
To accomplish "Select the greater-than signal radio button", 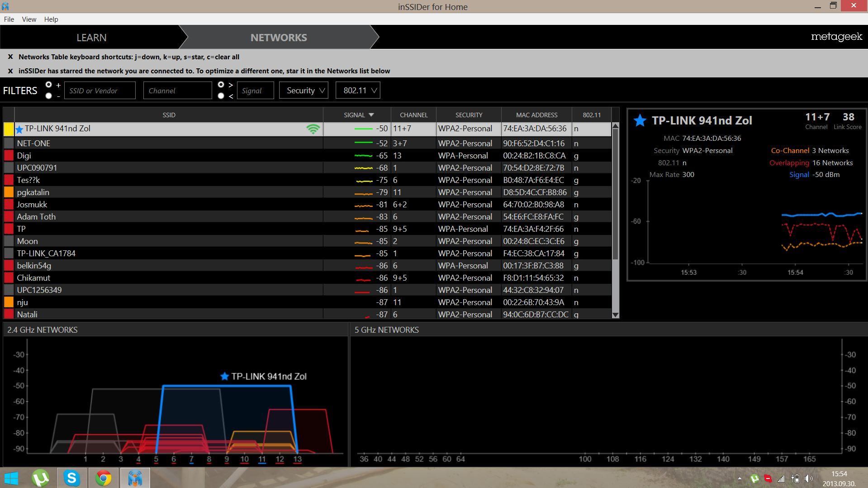I will point(221,85).
